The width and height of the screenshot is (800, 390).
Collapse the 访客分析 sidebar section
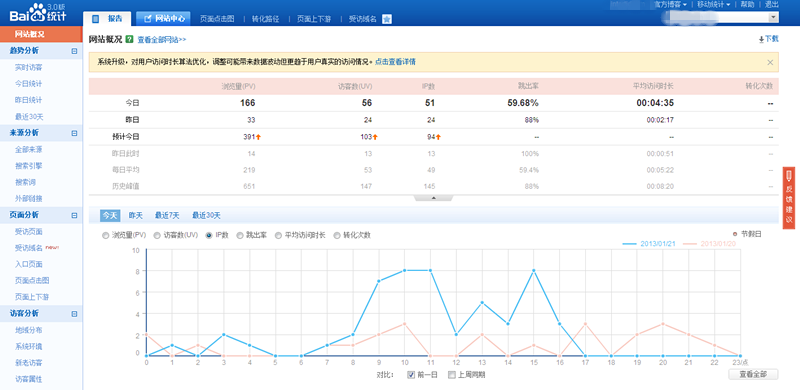(74, 313)
